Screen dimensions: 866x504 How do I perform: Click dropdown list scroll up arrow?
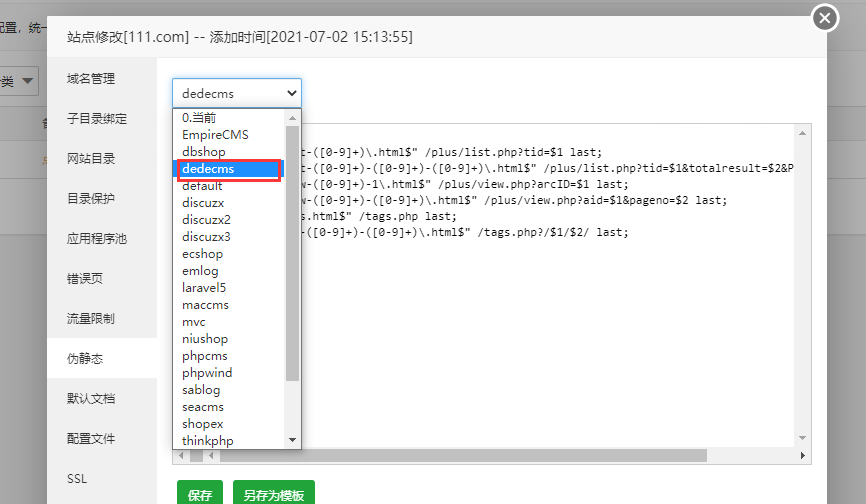pyautogui.click(x=293, y=118)
